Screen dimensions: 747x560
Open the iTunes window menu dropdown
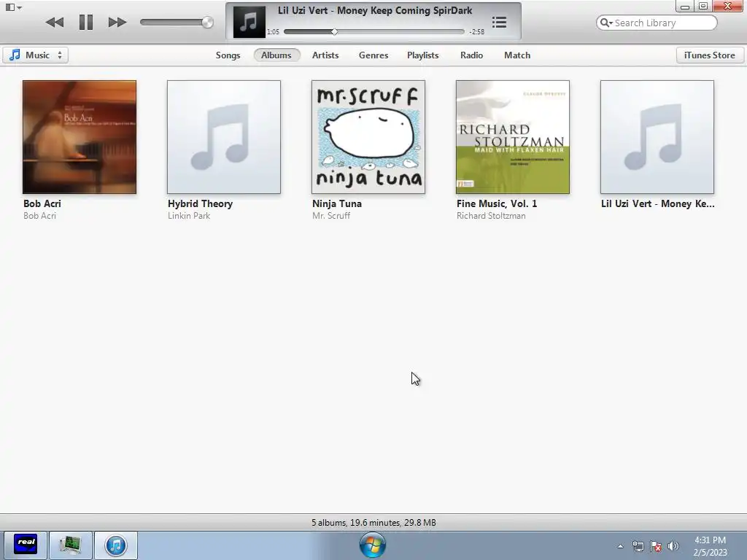tap(13, 7)
